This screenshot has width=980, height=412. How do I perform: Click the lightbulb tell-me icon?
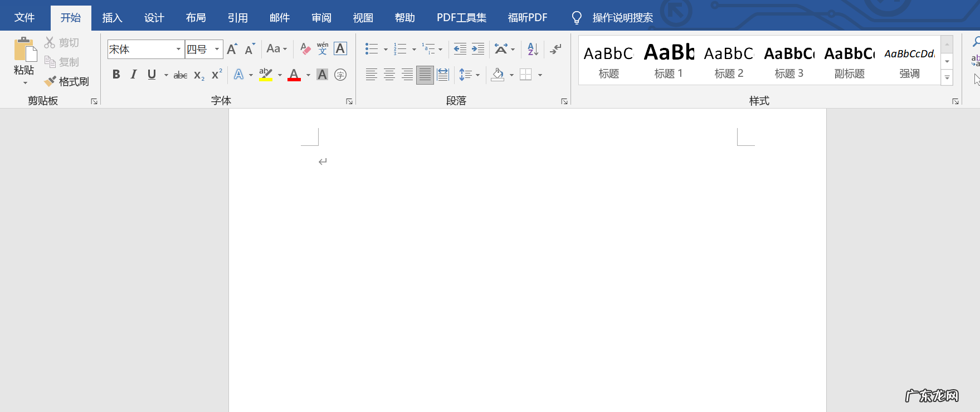[x=577, y=18]
